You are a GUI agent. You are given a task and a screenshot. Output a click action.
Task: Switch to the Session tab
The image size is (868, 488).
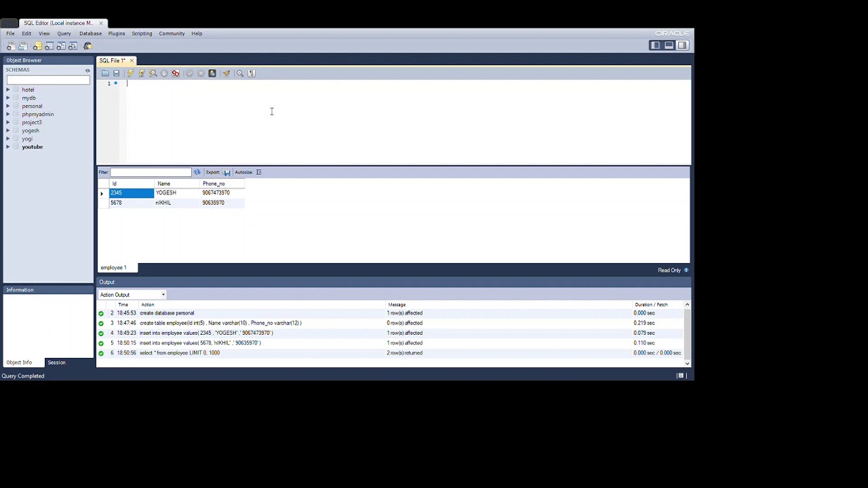click(56, 363)
